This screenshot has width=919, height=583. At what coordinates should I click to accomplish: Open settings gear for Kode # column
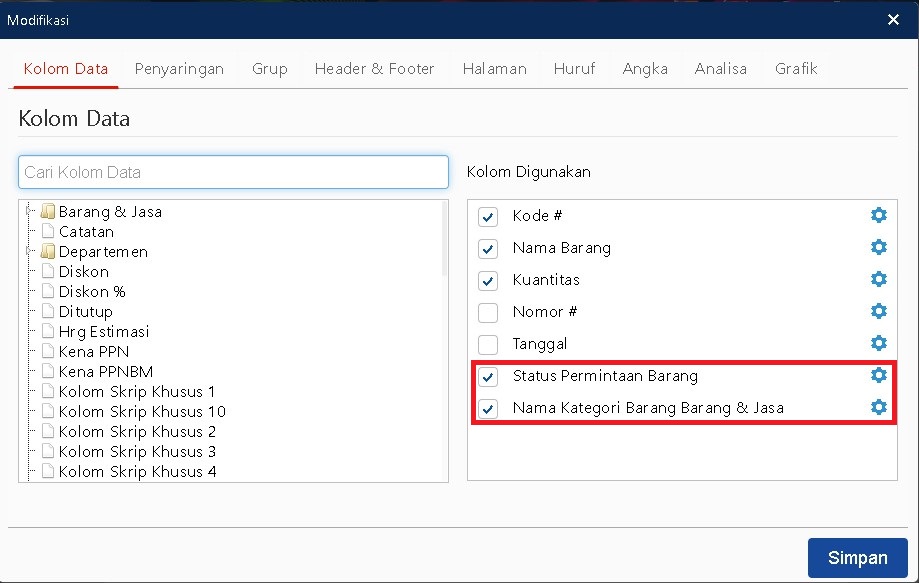coord(878,215)
